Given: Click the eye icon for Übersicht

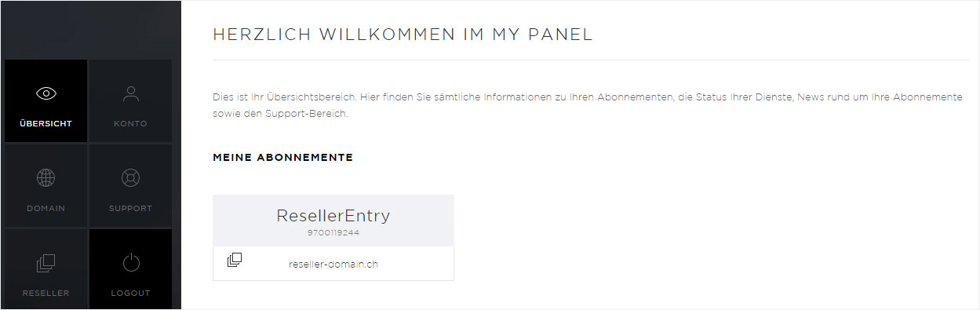Looking at the screenshot, I should pyautogui.click(x=46, y=93).
